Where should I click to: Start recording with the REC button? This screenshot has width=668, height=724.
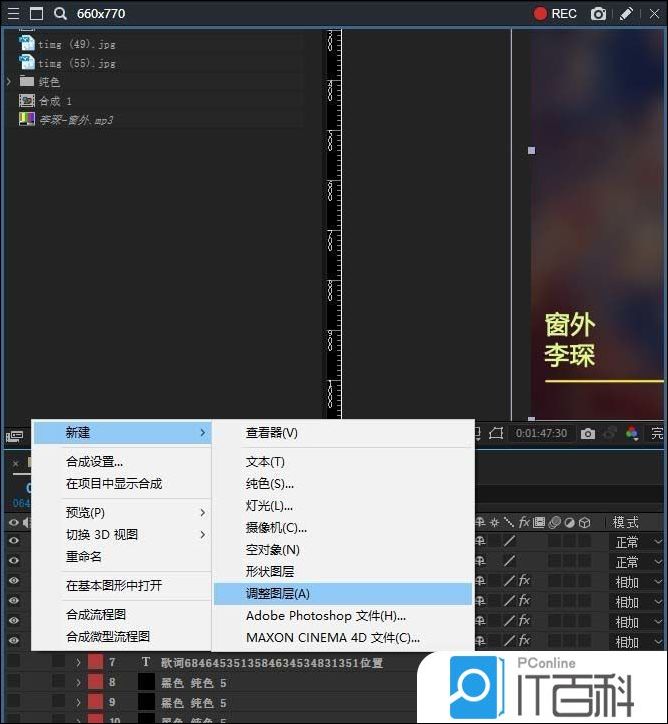pyautogui.click(x=555, y=14)
